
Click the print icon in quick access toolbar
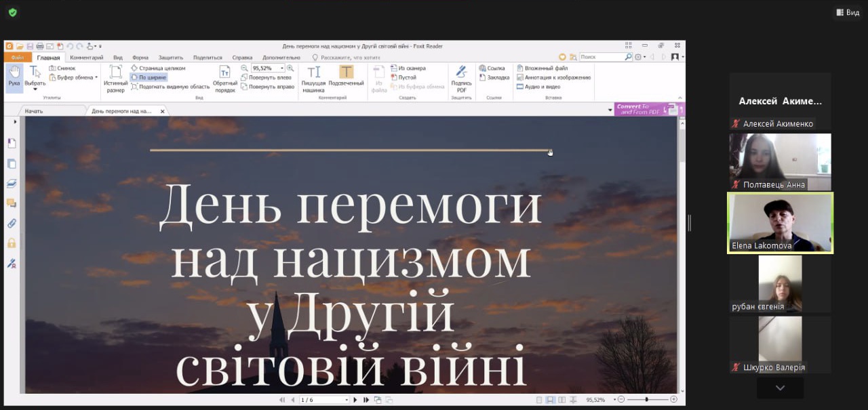pos(40,46)
